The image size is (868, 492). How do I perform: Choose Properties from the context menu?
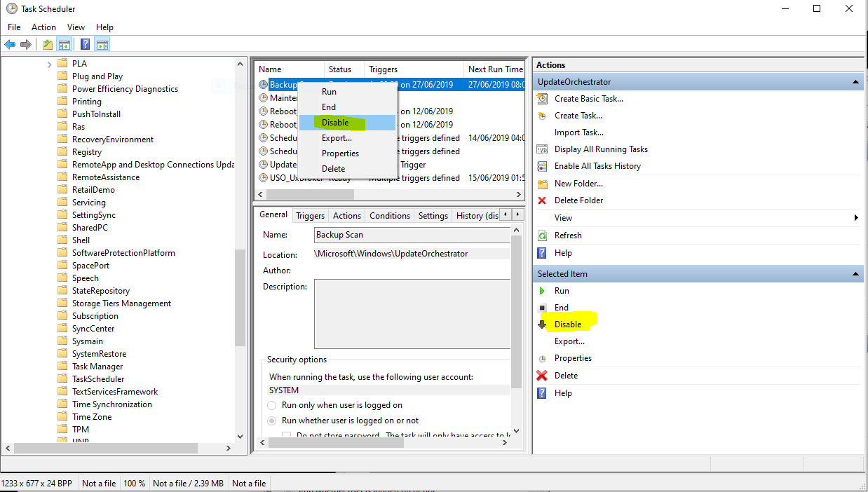coord(348,153)
